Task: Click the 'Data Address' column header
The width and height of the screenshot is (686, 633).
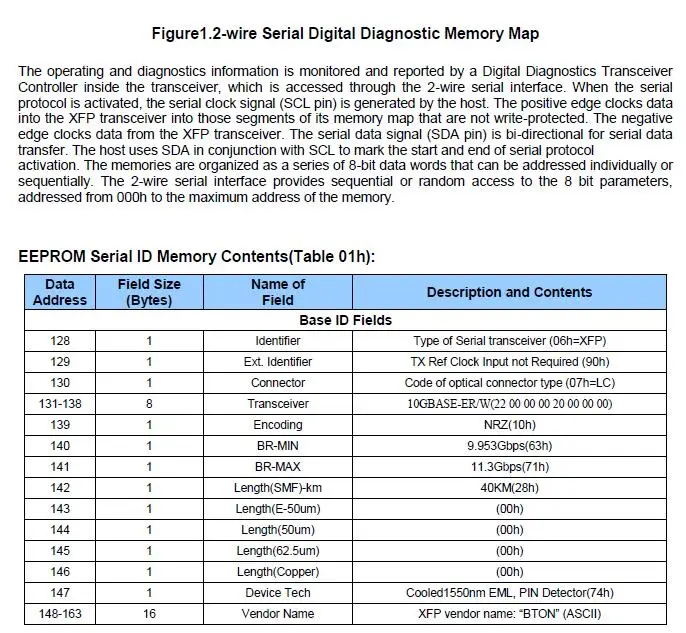Action: pyautogui.click(x=60, y=292)
